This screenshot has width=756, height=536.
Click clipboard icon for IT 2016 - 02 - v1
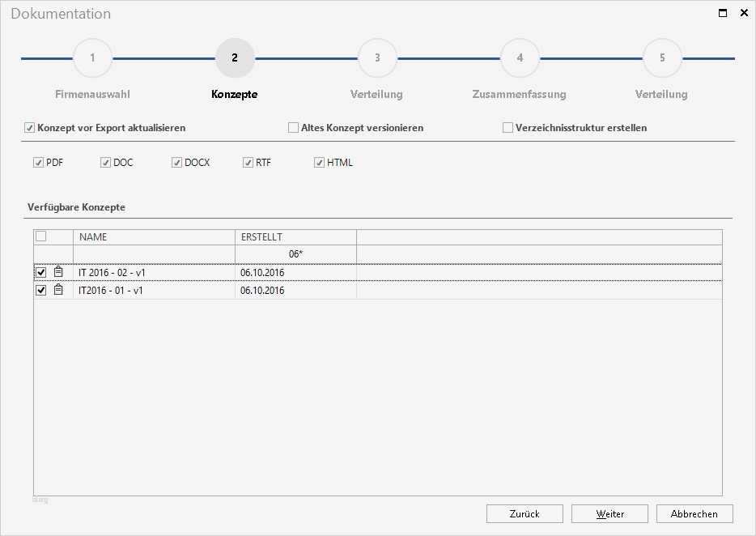click(x=58, y=272)
